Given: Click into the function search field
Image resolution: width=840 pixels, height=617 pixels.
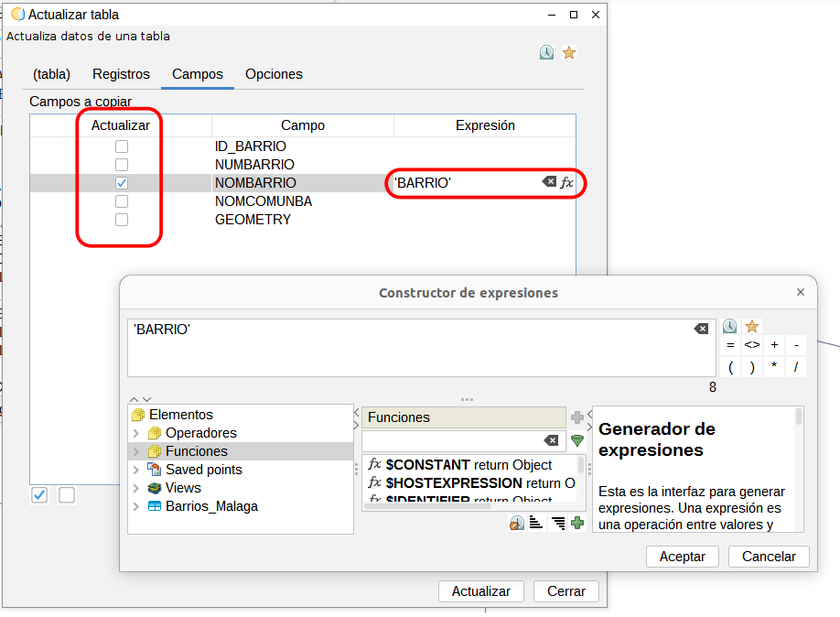Looking at the screenshot, I should [453, 440].
